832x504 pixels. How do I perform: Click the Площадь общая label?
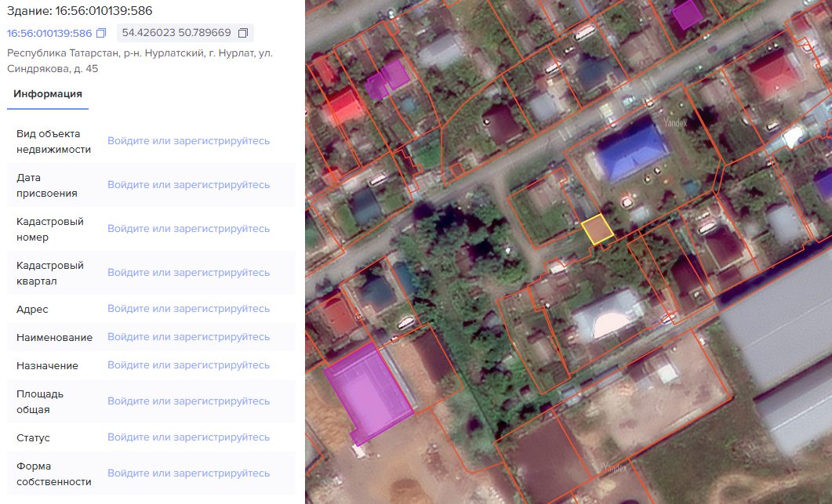[40, 401]
